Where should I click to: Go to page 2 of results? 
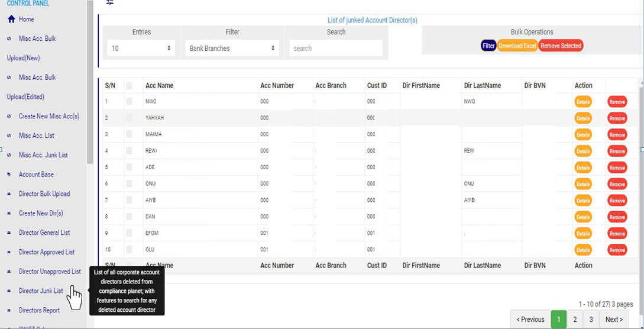point(575,320)
